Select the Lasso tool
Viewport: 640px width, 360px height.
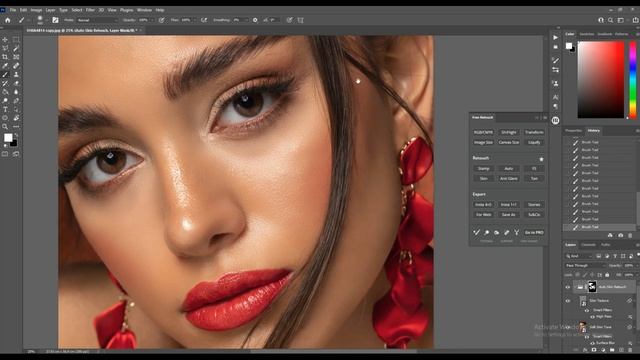tap(5, 48)
